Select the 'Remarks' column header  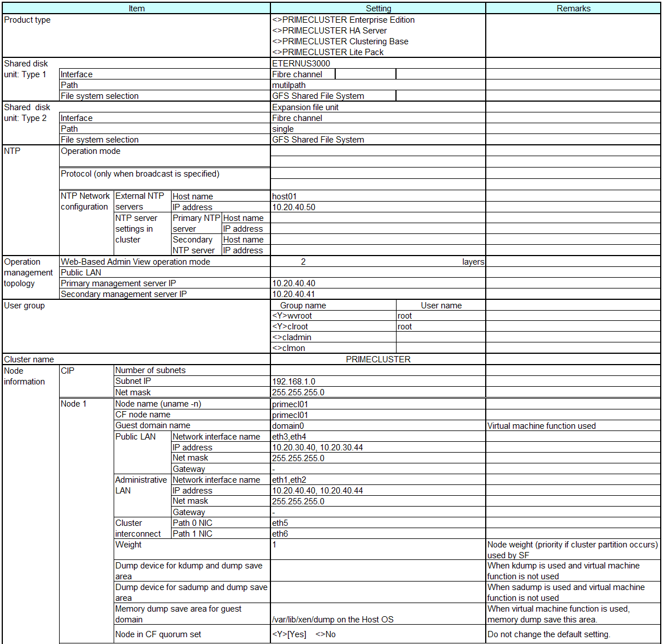[x=573, y=9]
